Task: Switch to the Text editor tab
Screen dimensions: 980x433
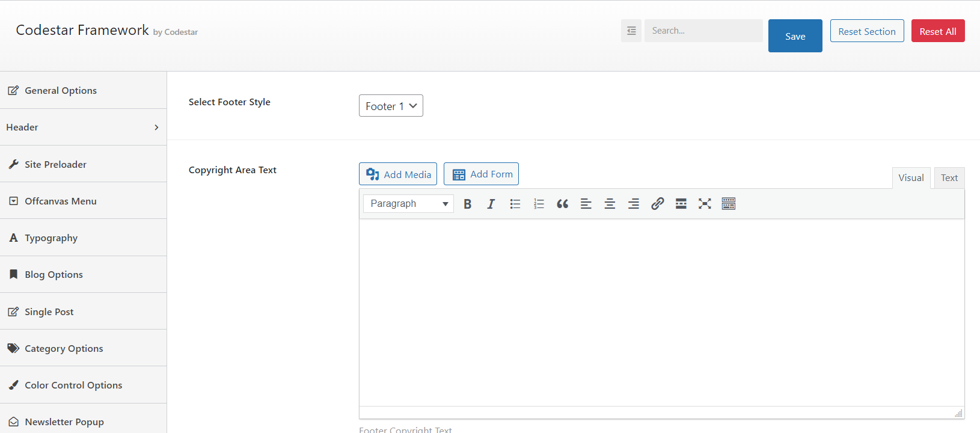Action: (949, 178)
